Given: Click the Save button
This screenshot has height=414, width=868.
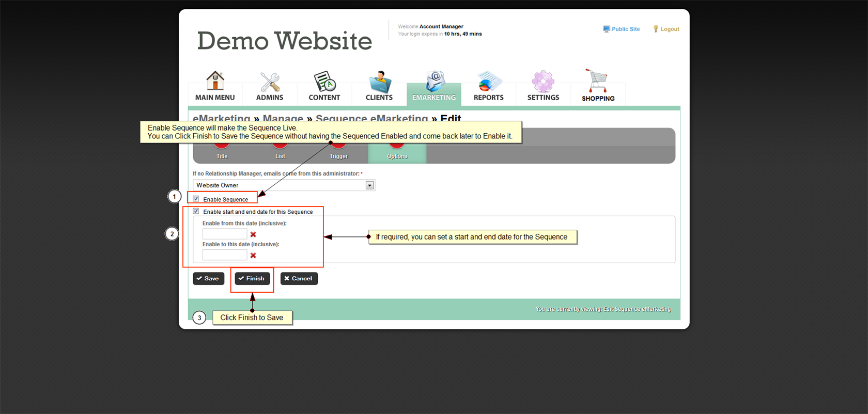Looking at the screenshot, I should coord(208,279).
